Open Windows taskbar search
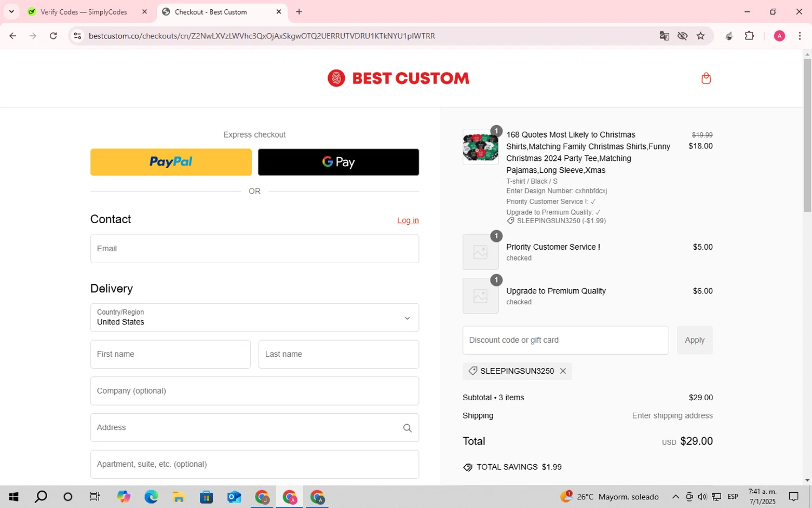 tap(41, 497)
